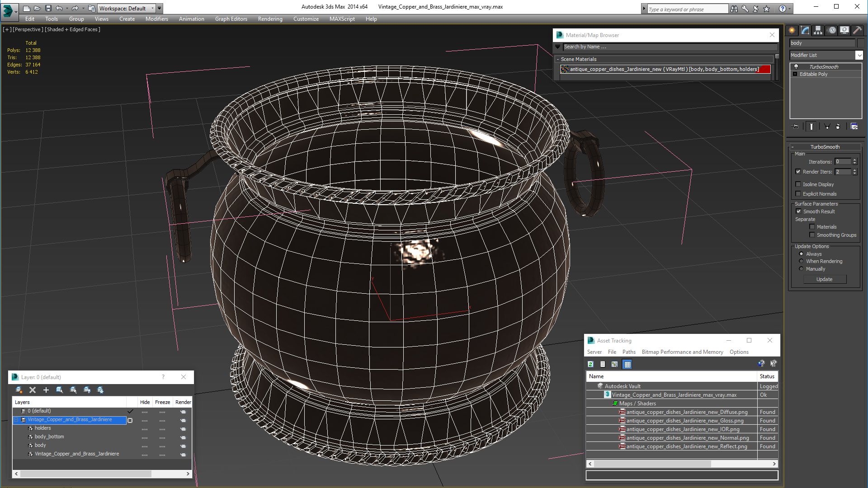Open Bitmap Performance and Memory menu
The height and width of the screenshot is (488, 868).
point(682,352)
